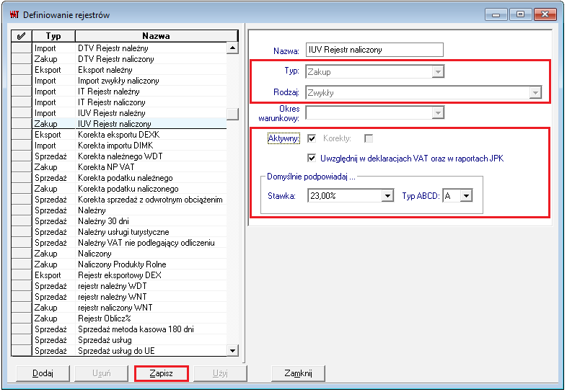The width and height of the screenshot is (567, 392).
Task: Select row IUV Rejestr naliczony in list
Action: click(119, 123)
